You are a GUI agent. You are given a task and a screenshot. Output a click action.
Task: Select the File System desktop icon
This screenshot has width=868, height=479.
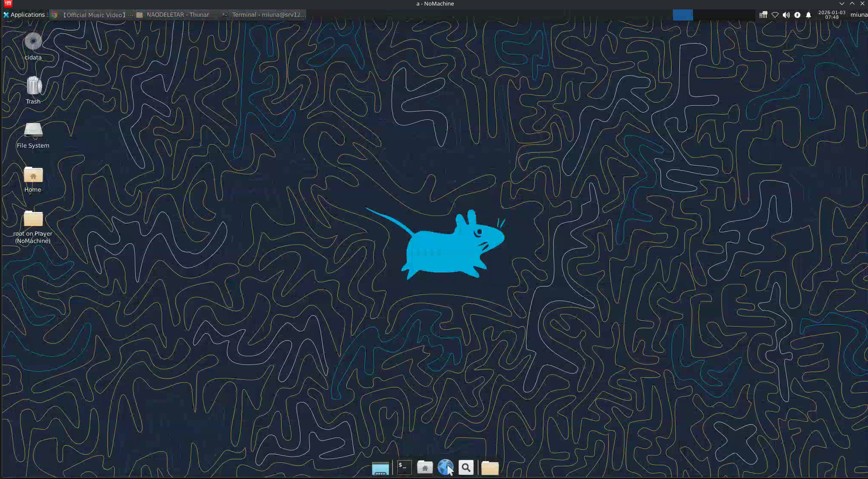[33, 130]
